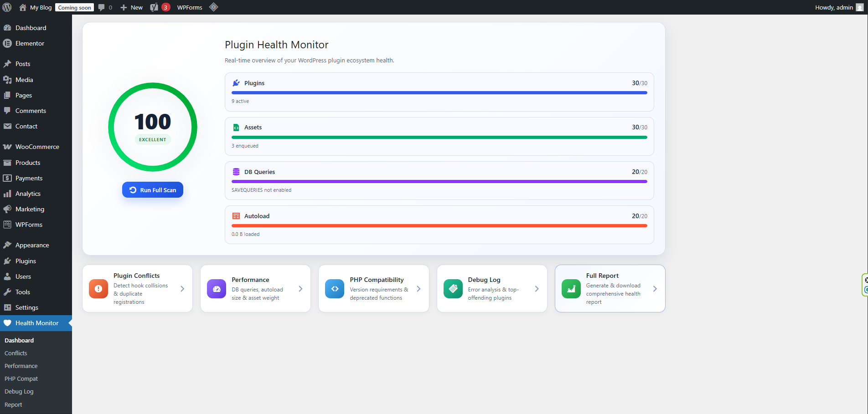Expand the Debug Log card chevron

click(537, 289)
